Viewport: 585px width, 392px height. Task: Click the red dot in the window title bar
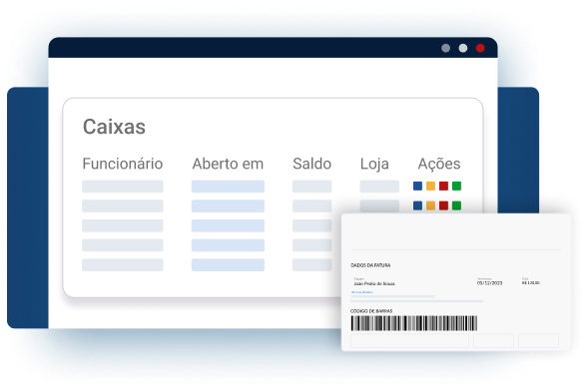(x=480, y=48)
